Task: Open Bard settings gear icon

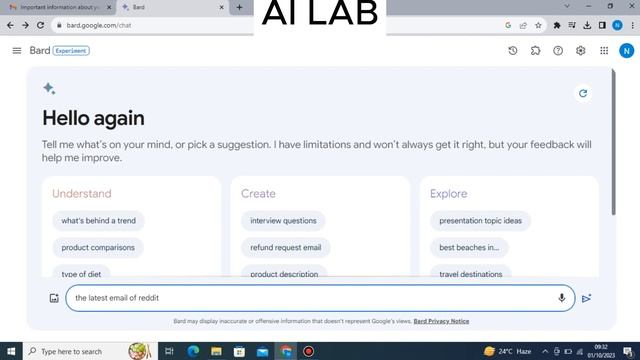Action: pos(580,51)
